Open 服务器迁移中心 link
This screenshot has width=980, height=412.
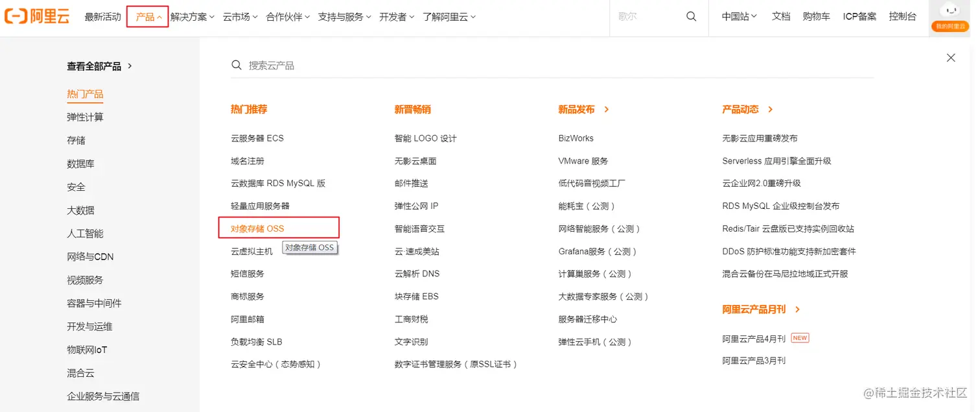pos(588,319)
